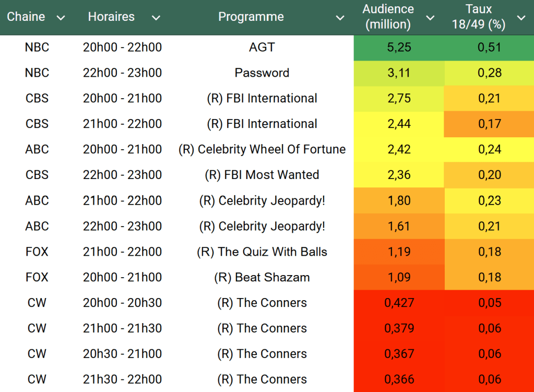Click the Chaine column header label

tap(26, 17)
